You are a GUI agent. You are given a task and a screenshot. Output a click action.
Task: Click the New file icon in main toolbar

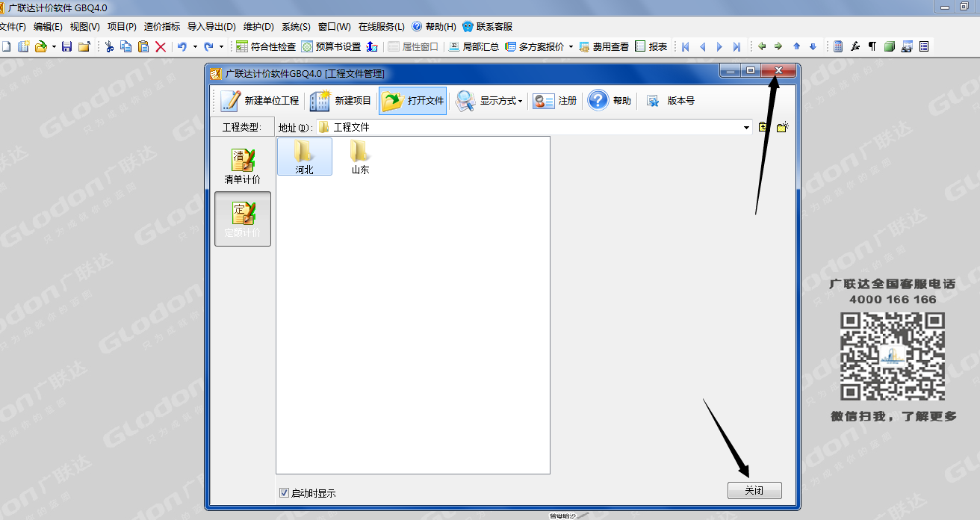7,46
